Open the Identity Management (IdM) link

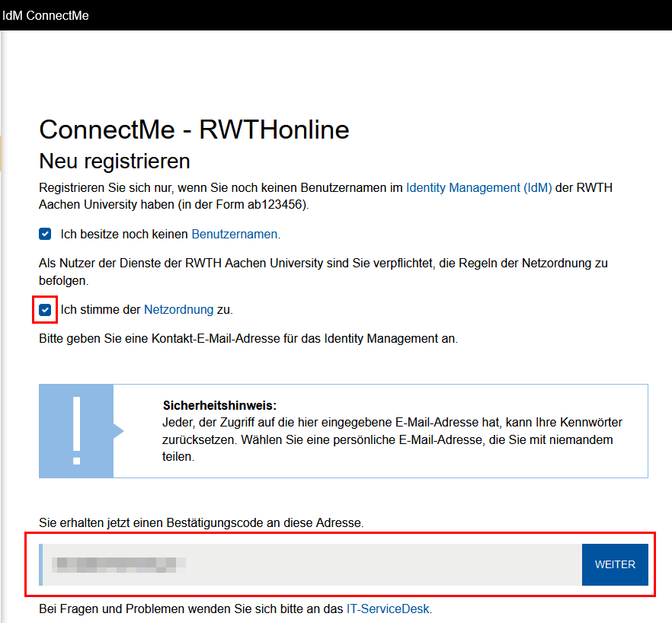[x=478, y=187]
